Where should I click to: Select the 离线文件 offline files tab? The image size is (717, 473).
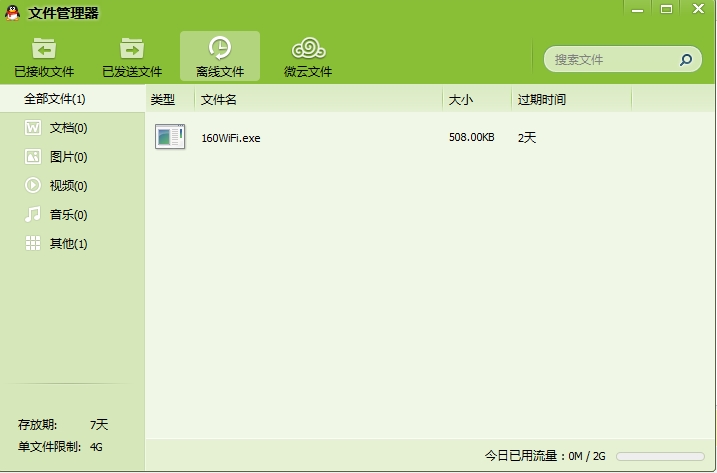coord(220,57)
